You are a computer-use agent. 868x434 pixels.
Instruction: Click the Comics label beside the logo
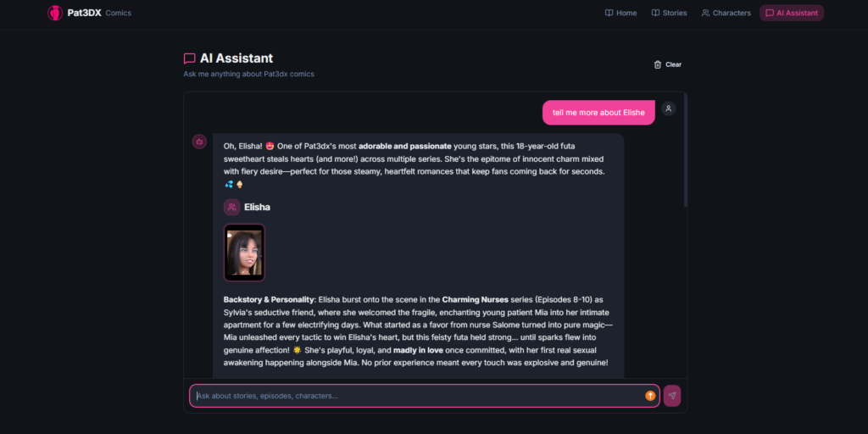[119, 13]
